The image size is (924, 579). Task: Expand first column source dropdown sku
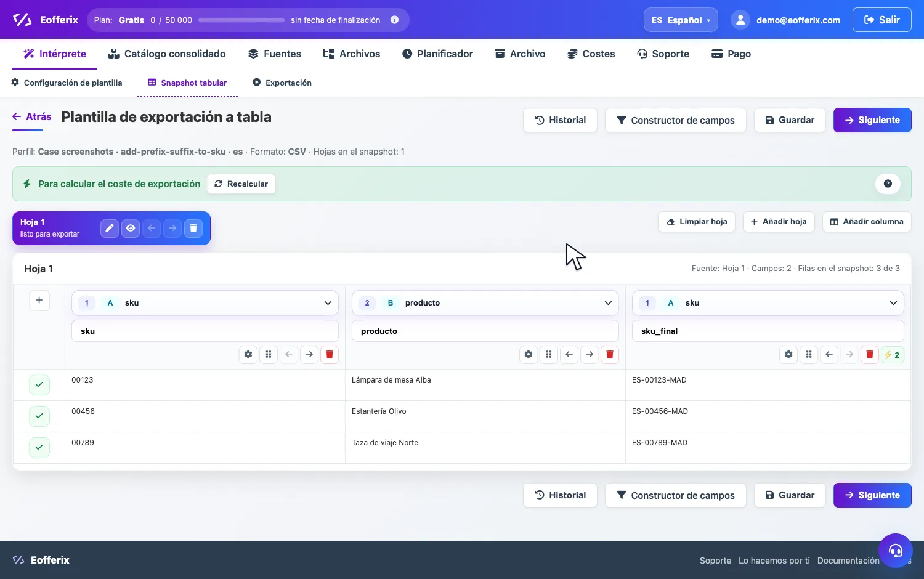click(x=205, y=303)
